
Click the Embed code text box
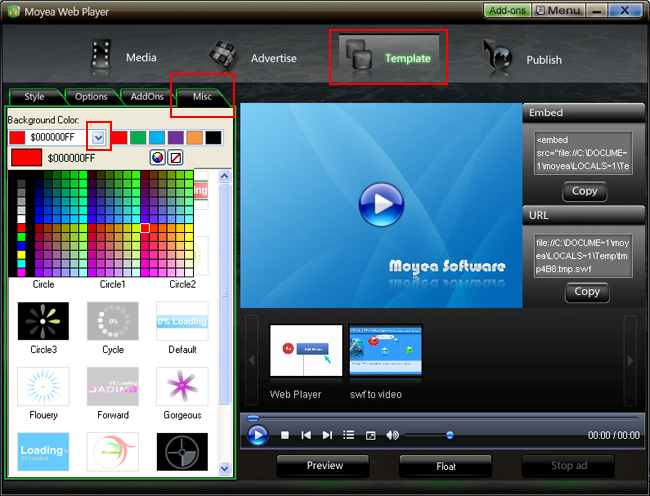pos(583,153)
